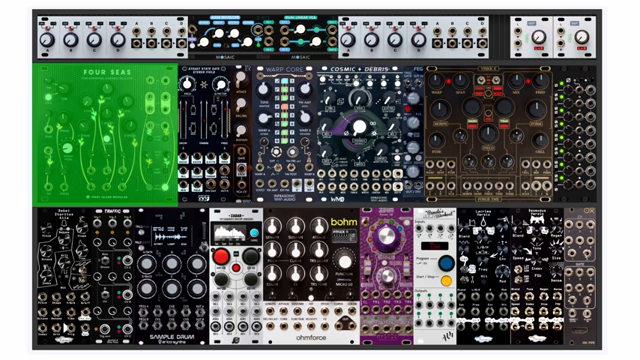The height and width of the screenshot is (360, 640).
Task: Click the FOUR SEAS title on green module
Action: click(107, 72)
